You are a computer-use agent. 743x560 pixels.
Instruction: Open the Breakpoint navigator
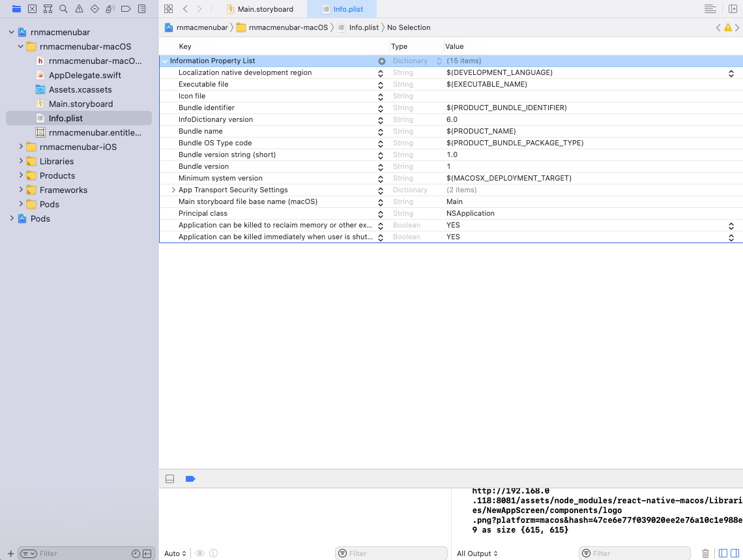click(126, 8)
